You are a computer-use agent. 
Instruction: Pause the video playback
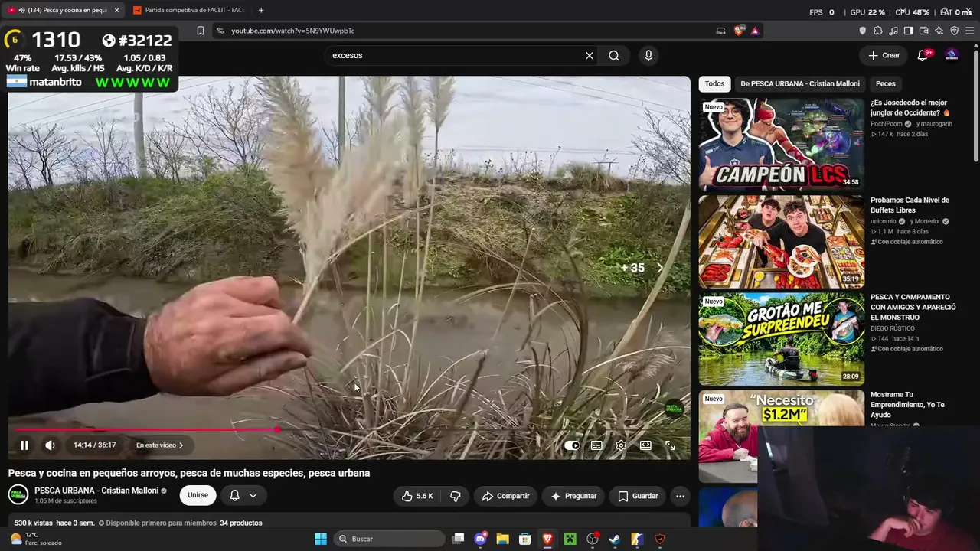[24, 445]
